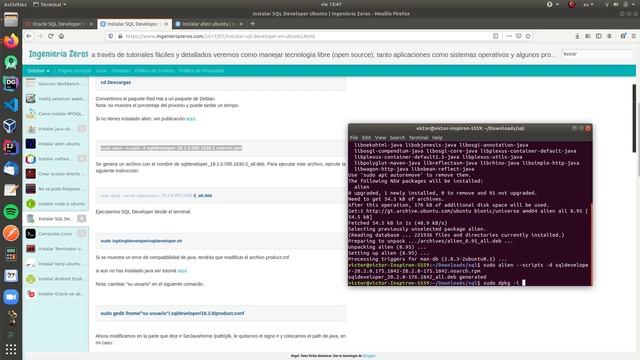Screen dimensions: 640x360
Task: Open terminal Help menu
Action: pos(437,138)
